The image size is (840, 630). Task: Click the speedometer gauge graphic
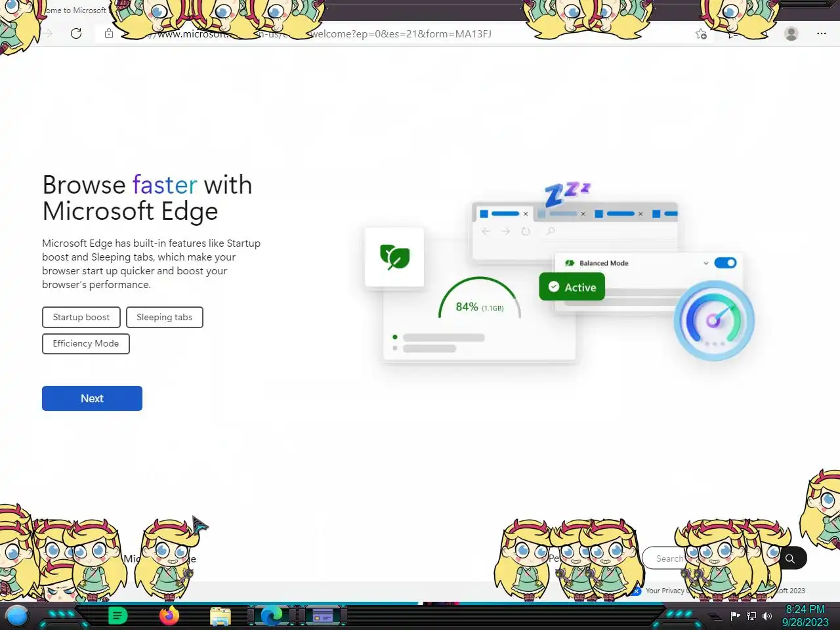[x=714, y=320]
